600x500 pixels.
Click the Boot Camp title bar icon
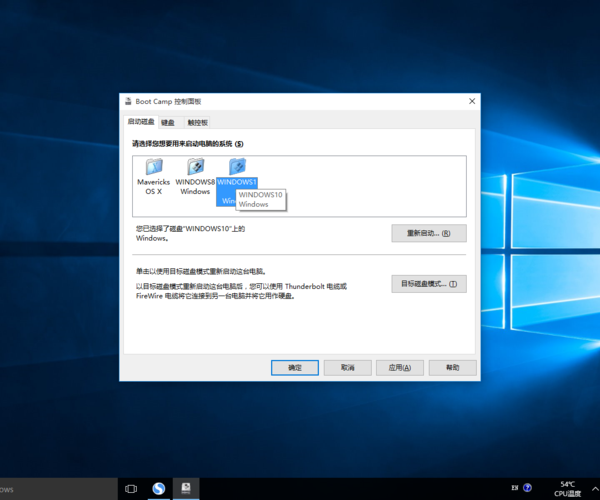coord(128,101)
